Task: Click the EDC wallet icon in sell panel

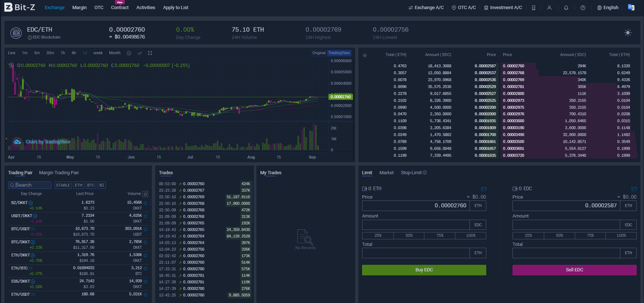Action: click(x=515, y=189)
